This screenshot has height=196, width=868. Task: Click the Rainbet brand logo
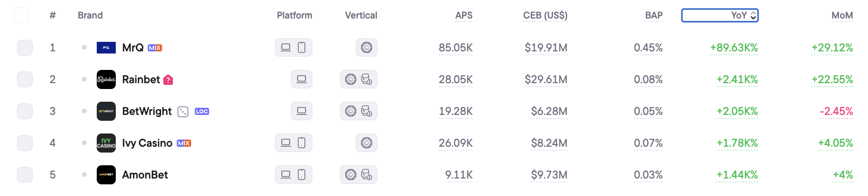(x=106, y=79)
